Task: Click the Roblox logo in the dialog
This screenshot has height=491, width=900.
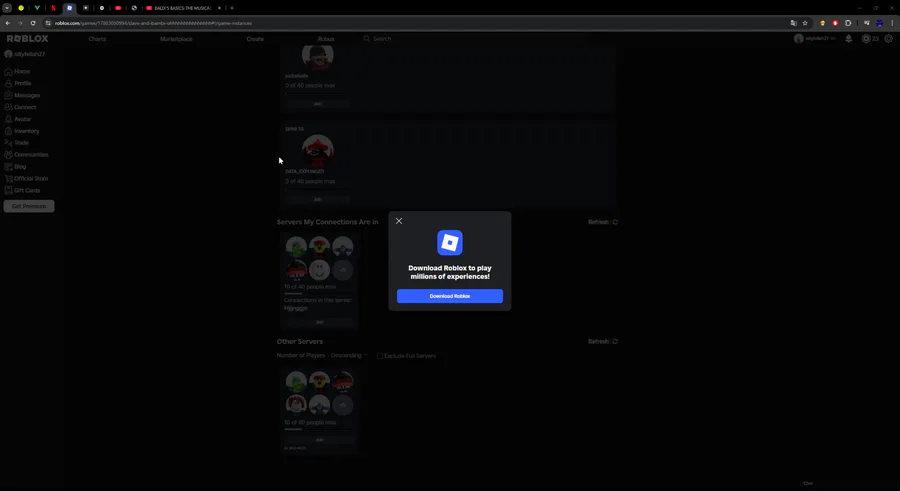Action: point(449,242)
